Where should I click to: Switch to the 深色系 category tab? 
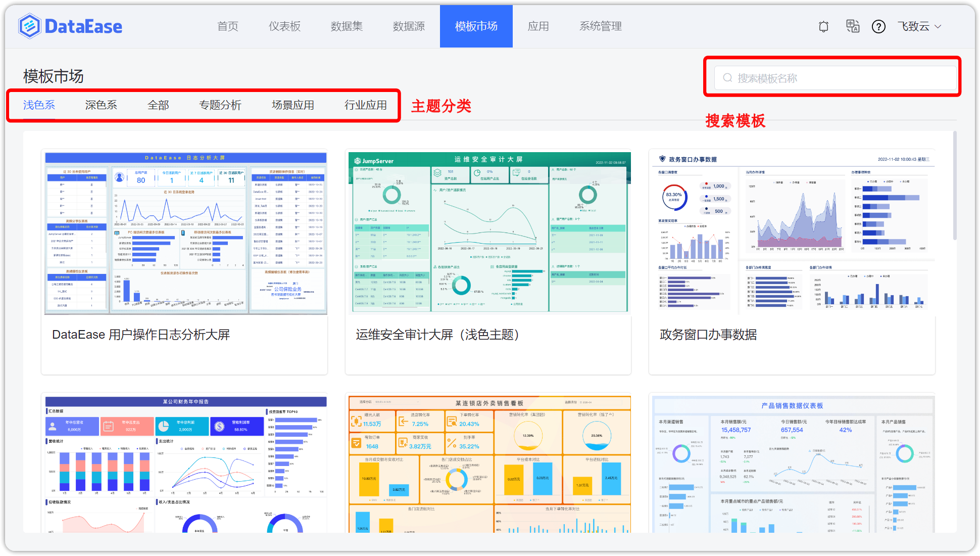[101, 105]
